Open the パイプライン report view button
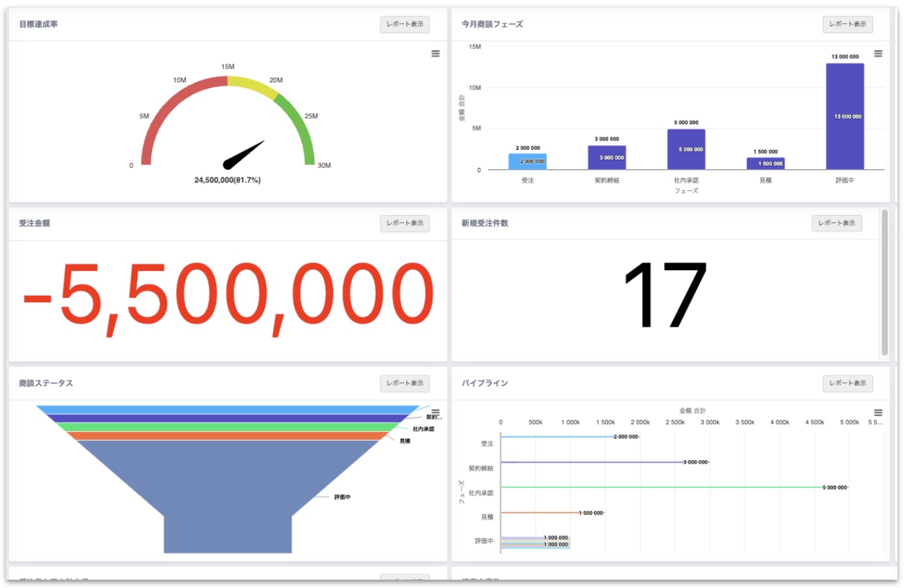Image resolution: width=905 pixels, height=588 pixels. point(848,383)
